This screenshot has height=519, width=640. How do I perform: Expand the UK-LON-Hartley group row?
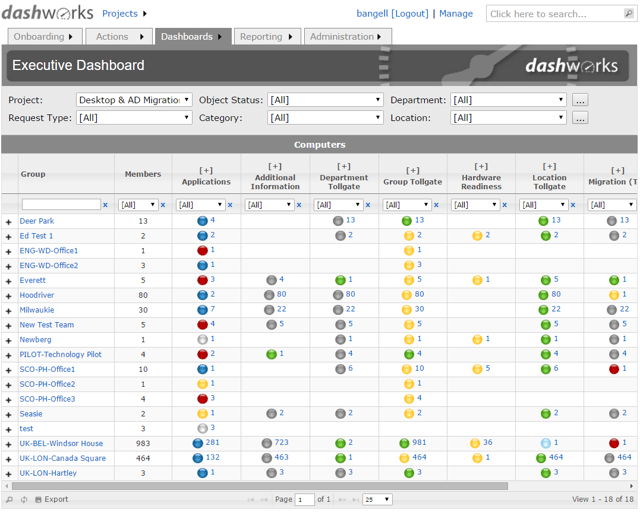[x=9, y=474]
